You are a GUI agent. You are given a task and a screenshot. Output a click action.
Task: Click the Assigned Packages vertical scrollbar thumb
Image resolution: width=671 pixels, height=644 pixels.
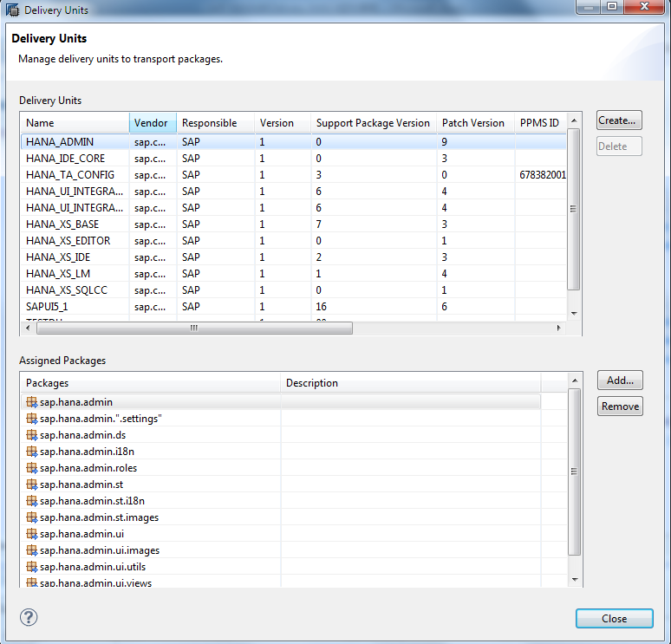tap(574, 472)
